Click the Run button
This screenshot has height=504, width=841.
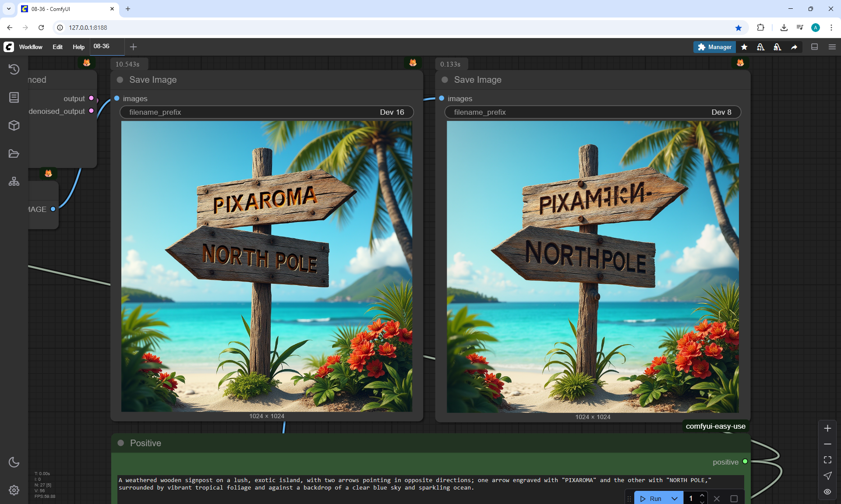point(651,498)
